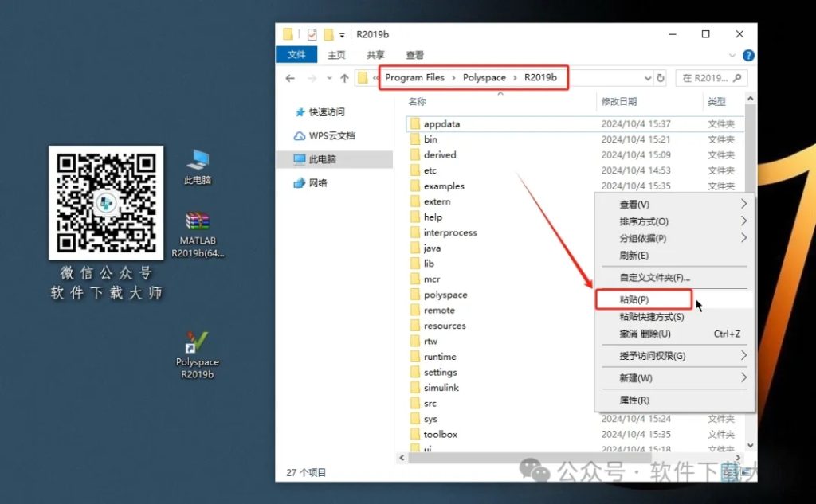The width and height of the screenshot is (816, 504).
Task: Switch to the 查看 ribbon tab
Action: pos(414,55)
